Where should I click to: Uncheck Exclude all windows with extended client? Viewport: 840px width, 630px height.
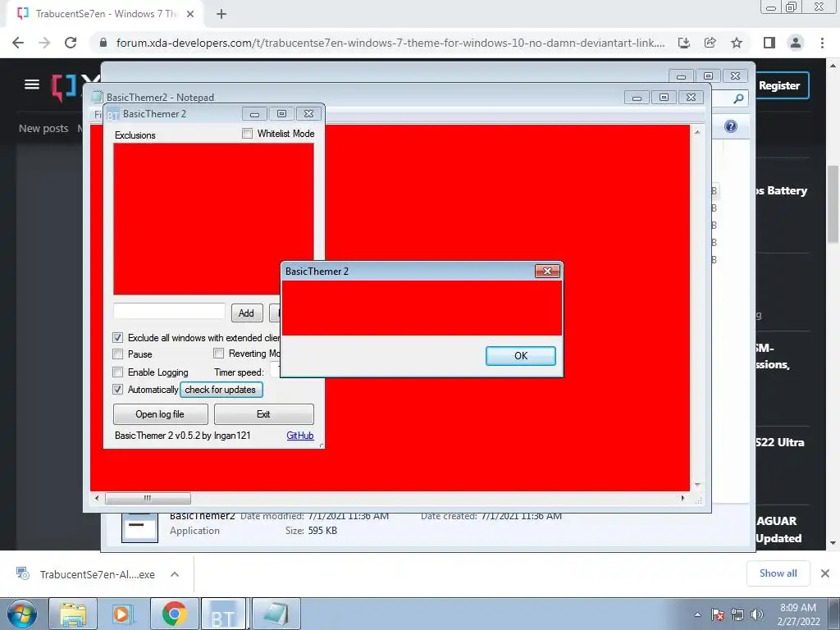pos(118,337)
